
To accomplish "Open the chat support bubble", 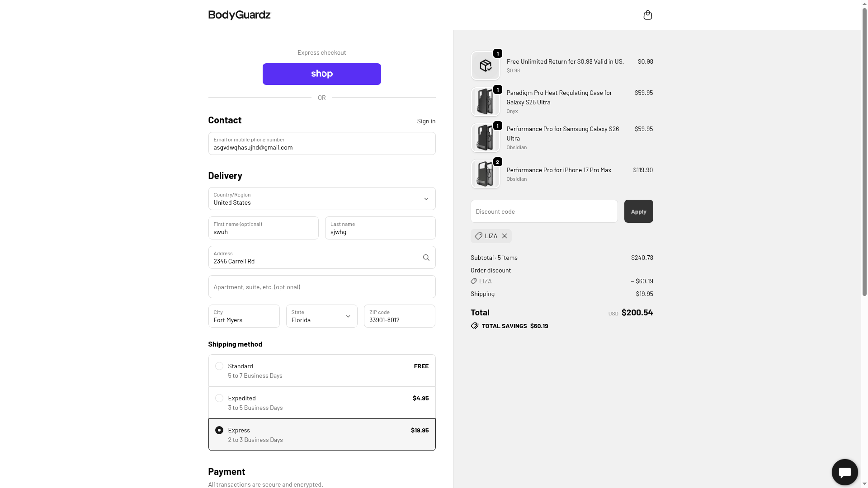I will 844,472.
